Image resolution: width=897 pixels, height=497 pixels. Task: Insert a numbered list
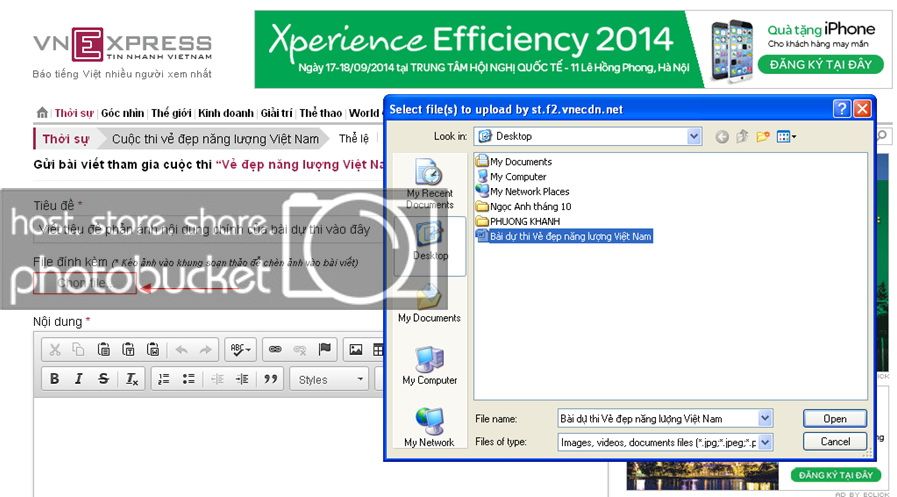pyautogui.click(x=164, y=379)
